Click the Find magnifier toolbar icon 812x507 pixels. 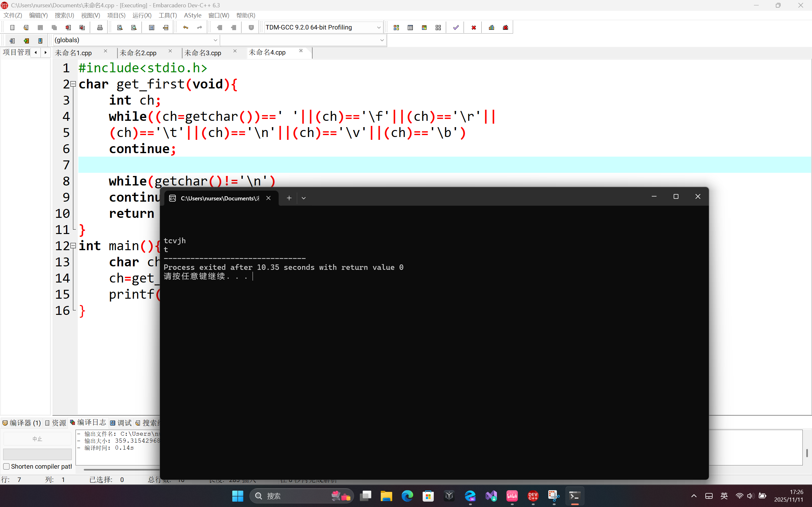click(x=120, y=28)
